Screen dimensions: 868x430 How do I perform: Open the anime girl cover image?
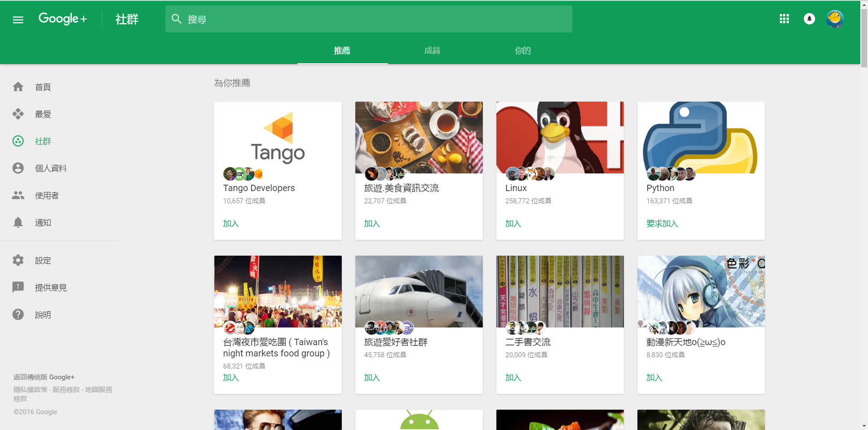click(x=701, y=291)
